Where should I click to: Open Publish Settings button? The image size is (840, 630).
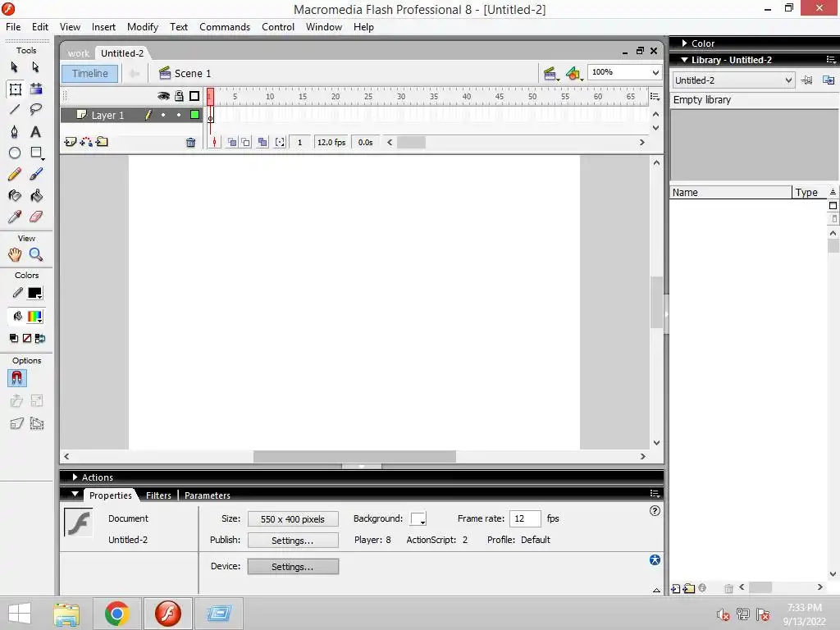point(293,540)
